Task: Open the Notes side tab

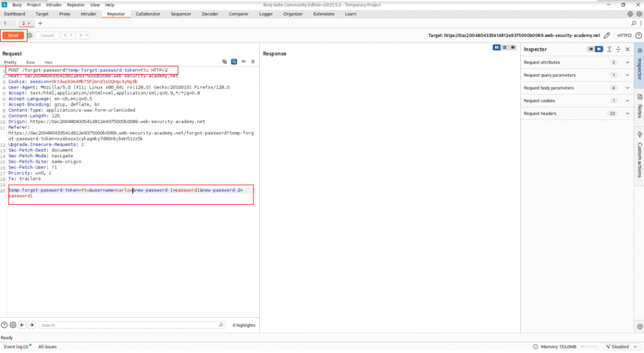Action: (639, 106)
